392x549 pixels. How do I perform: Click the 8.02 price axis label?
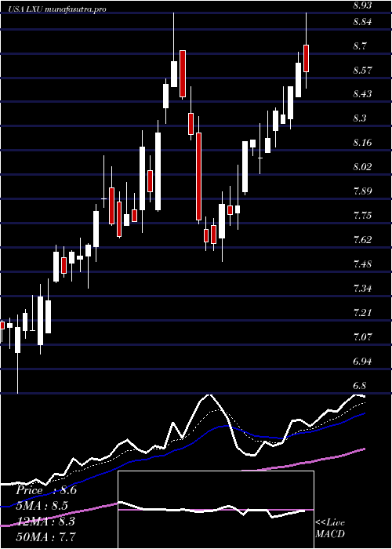point(362,166)
